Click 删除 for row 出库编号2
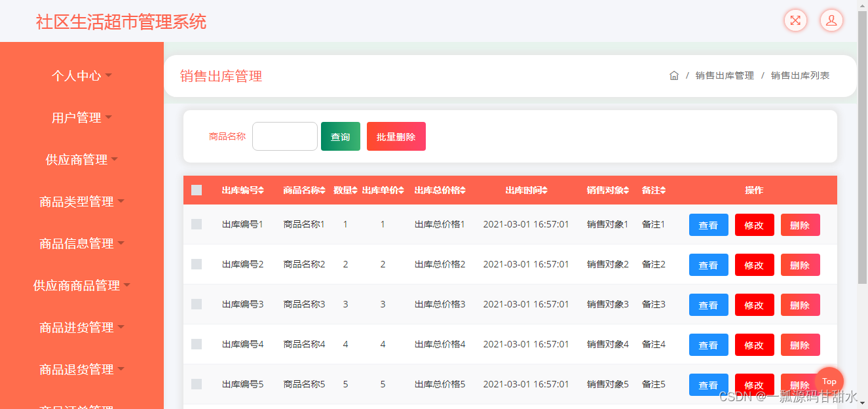The height and width of the screenshot is (409, 868). tap(801, 265)
